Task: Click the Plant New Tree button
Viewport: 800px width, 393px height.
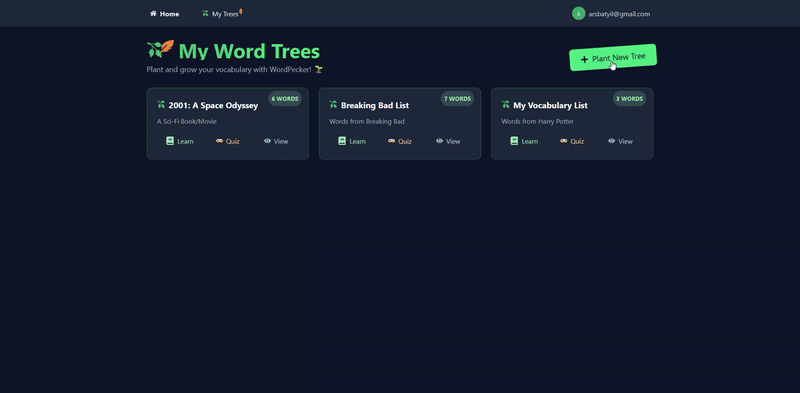Action: pyautogui.click(x=613, y=57)
